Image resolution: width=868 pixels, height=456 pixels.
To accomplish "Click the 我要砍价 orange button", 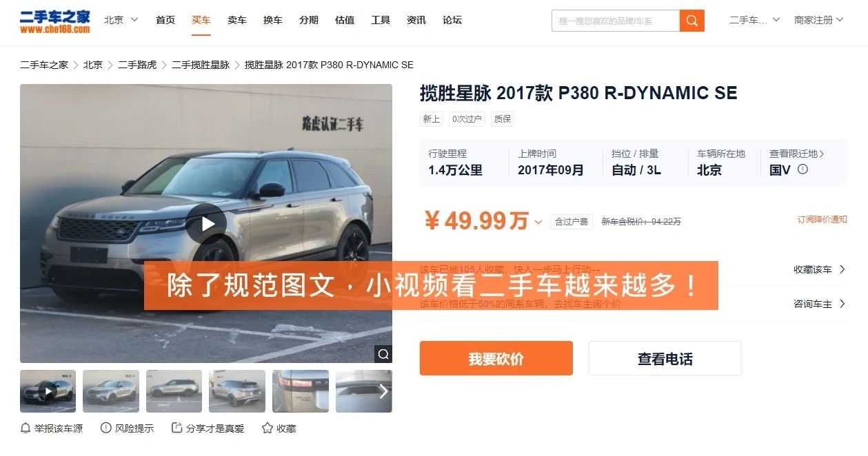I will tap(496, 358).
